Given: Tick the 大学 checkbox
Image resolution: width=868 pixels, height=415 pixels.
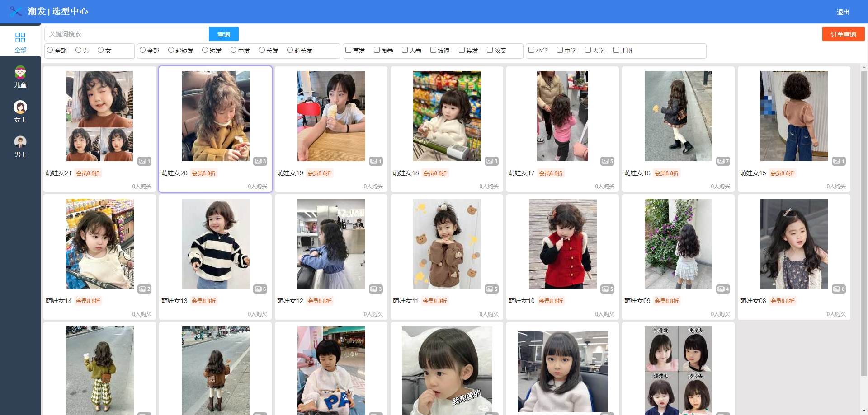Looking at the screenshot, I should coord(588,50).
